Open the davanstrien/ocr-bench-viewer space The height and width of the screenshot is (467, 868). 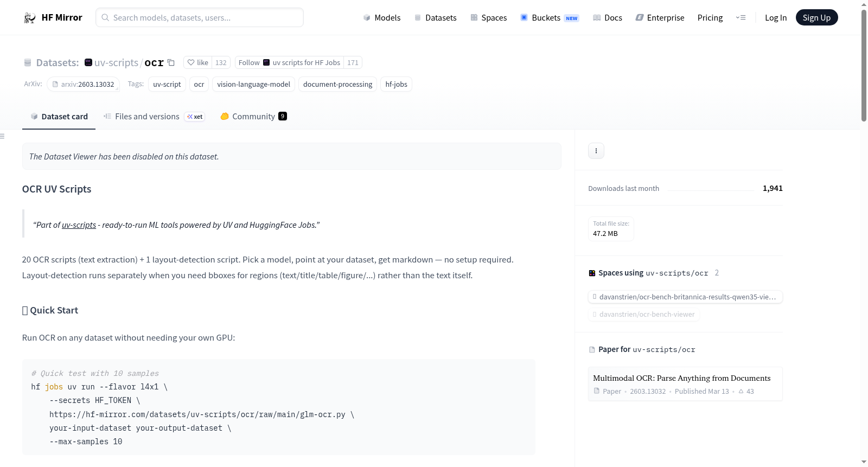(643, 314)
